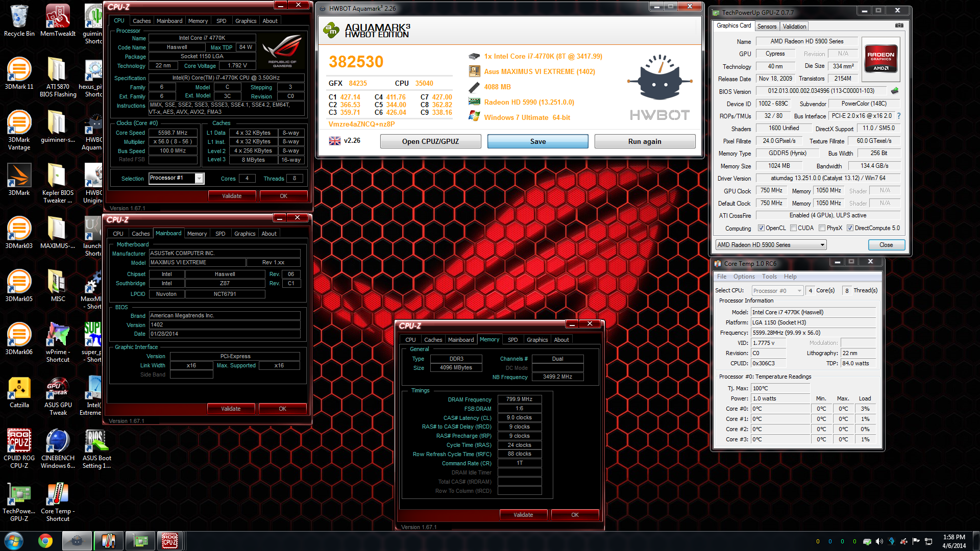Viewport: 980px width, 551px height.
Task: Open Google Chrome from taskbar
Action: 45,541
